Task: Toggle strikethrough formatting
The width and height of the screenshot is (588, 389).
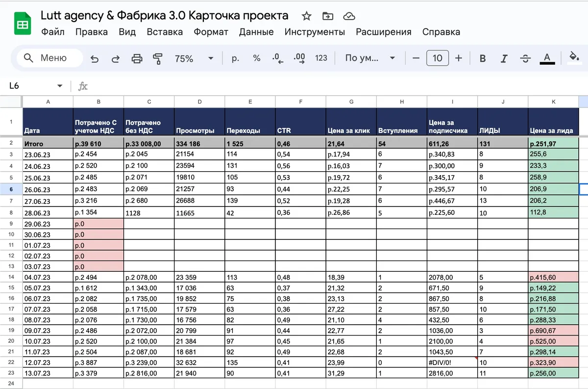Action: click(x=525, y=58)
